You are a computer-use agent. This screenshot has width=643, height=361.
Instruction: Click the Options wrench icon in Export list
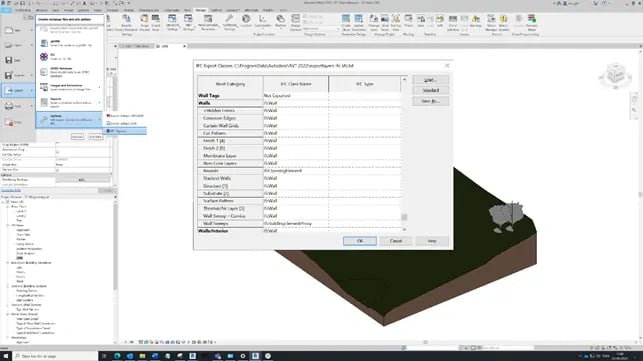(x=44, y=119)
